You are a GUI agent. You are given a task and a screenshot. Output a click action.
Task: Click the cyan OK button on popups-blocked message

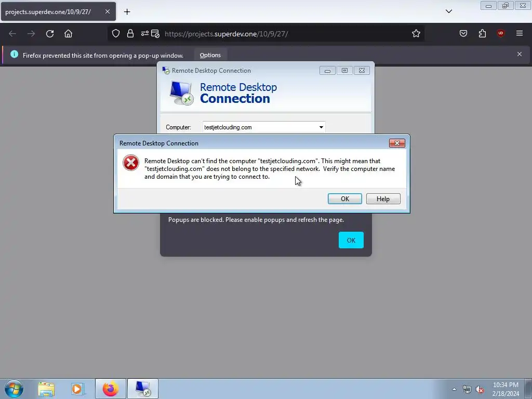(351, 240)
